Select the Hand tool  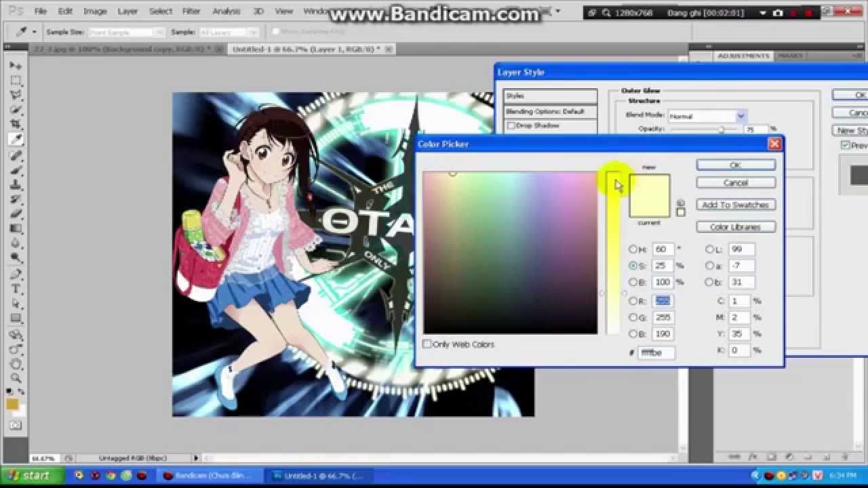(15, 364)
